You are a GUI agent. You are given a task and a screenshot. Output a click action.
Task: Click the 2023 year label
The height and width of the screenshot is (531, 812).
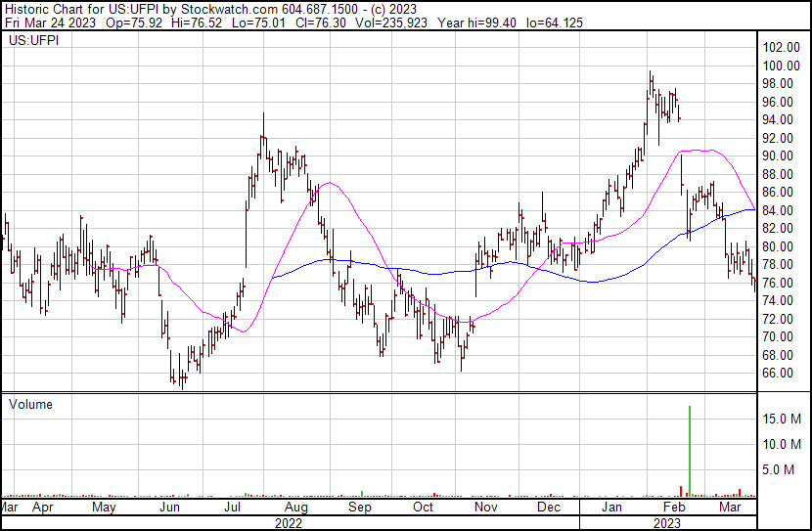[668, 522]
